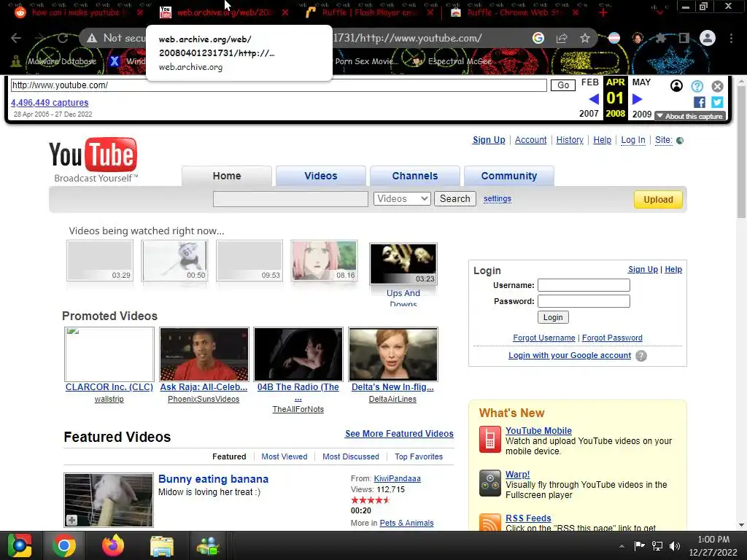This screenshot has width=747, height=560.
Task: Open the Chrome profile avatar
Action: tap(708, 38)
